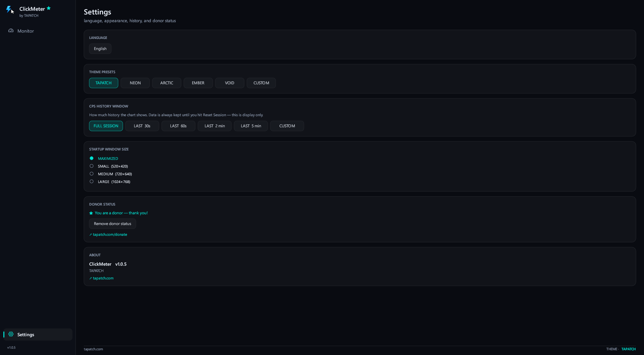This screenshot has height=355, width=644.
Task: Click the ClickMeter lightning bolt logo
Action: point(9,9)
